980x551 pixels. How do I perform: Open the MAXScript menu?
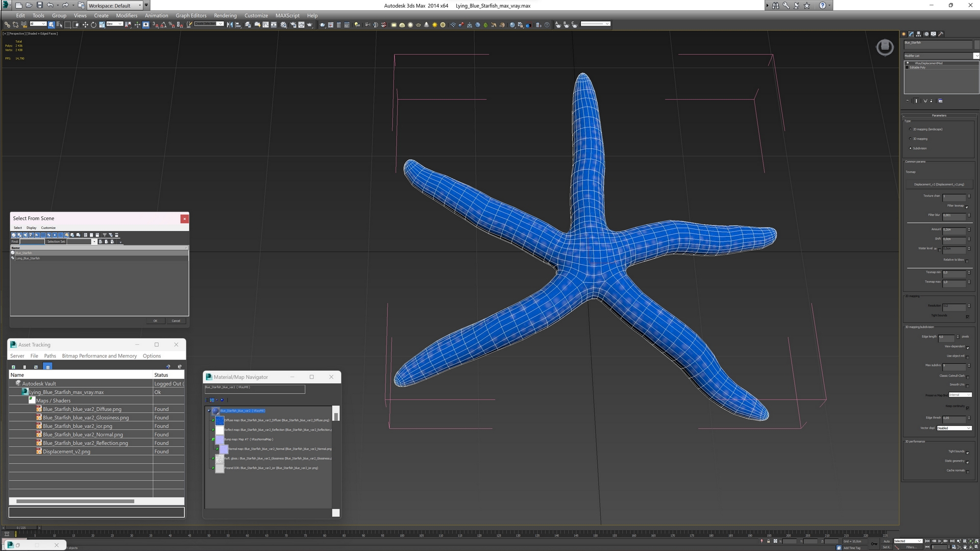[287, 15]
